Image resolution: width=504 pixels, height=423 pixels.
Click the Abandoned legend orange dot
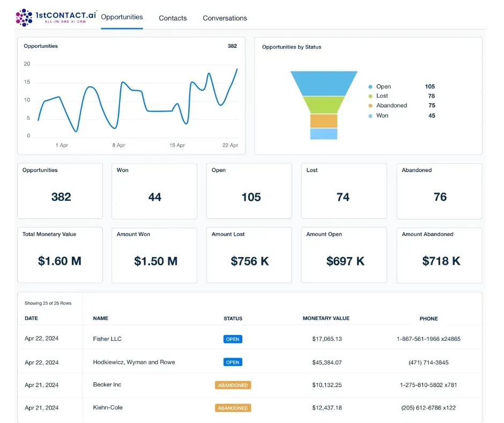coord(370,106)
